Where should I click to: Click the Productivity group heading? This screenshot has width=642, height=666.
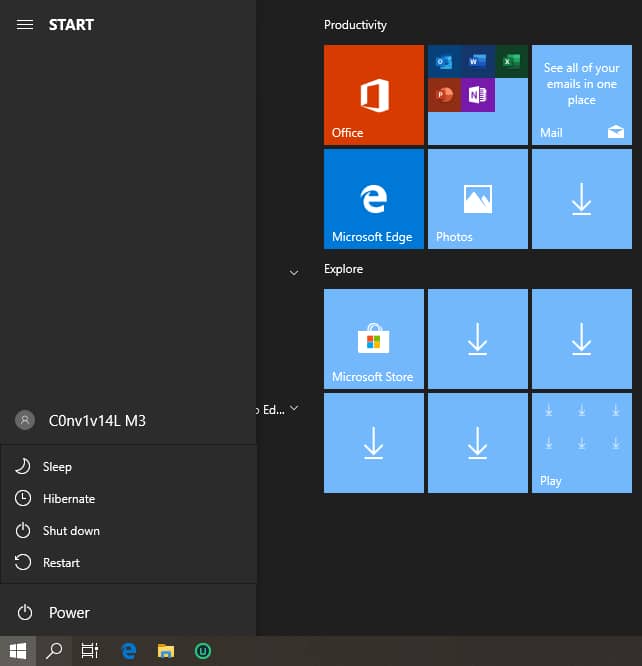(x=355, y=25)
